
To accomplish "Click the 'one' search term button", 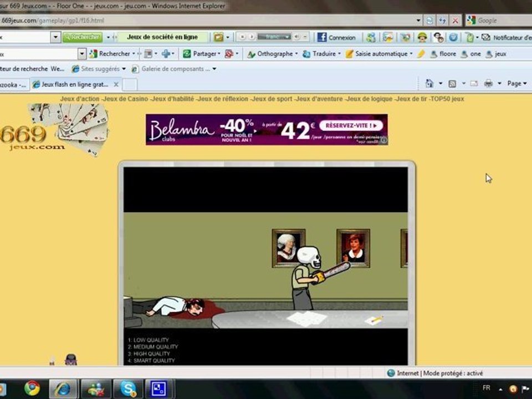I will tap(470, 54).
